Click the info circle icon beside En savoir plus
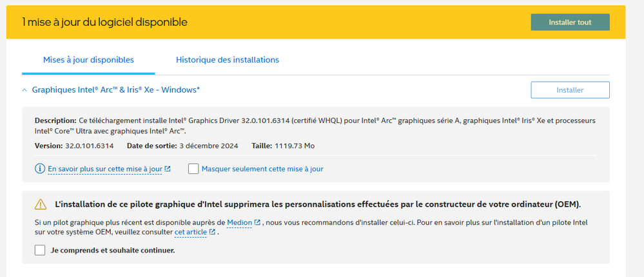Screen dimensions: 644x277 [40, 169]
